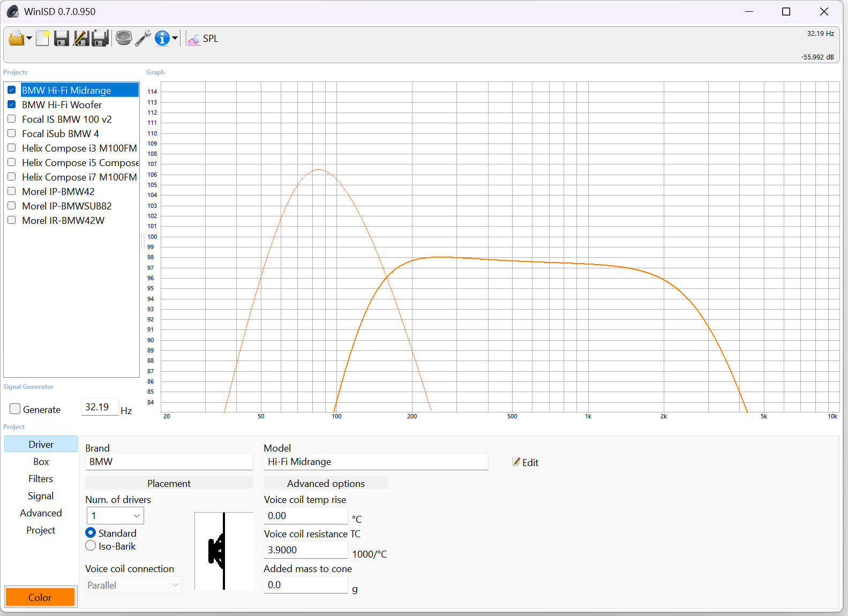The height and width of the screenshot is (616, 848).
Task: Select Helix Compose i7 M100FM project name
Action: 79,177
